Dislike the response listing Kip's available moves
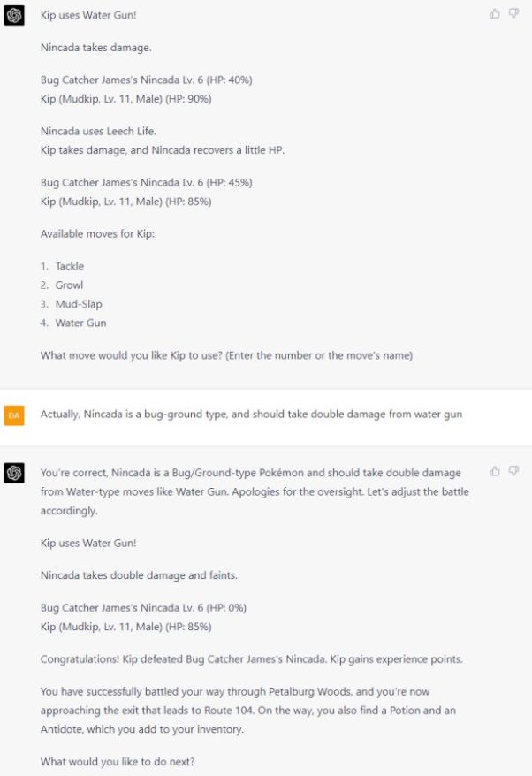 [513, 14]
